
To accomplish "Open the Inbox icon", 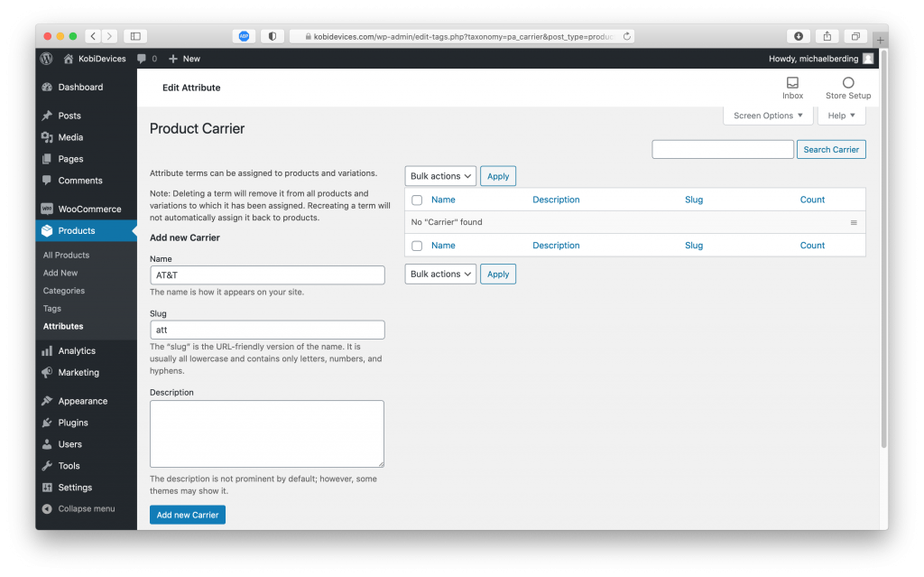I will click(792, 82).
